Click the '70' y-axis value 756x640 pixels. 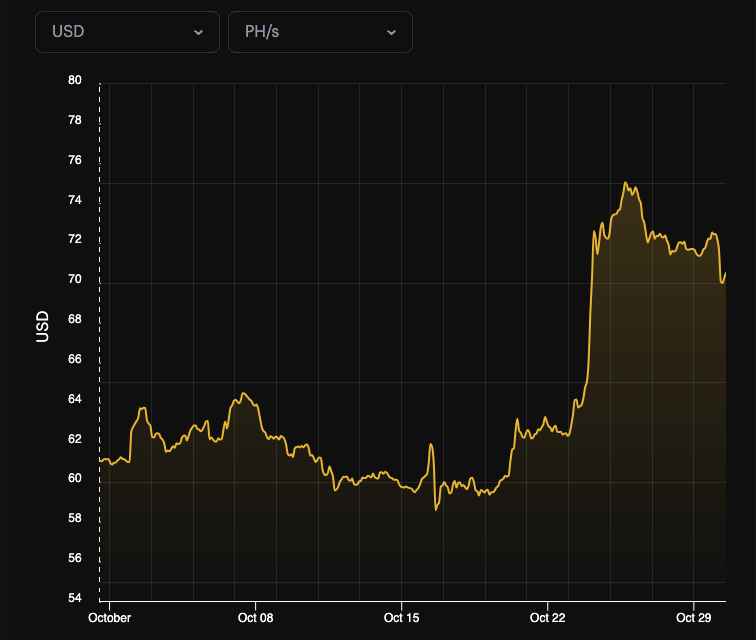(75, 279)
